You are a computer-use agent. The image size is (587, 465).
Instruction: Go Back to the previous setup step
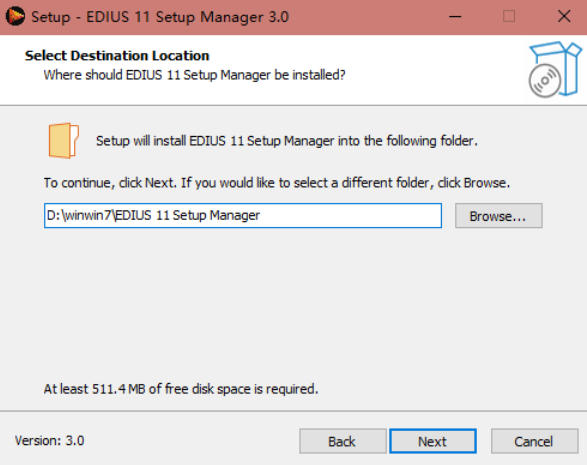(342, 441)
